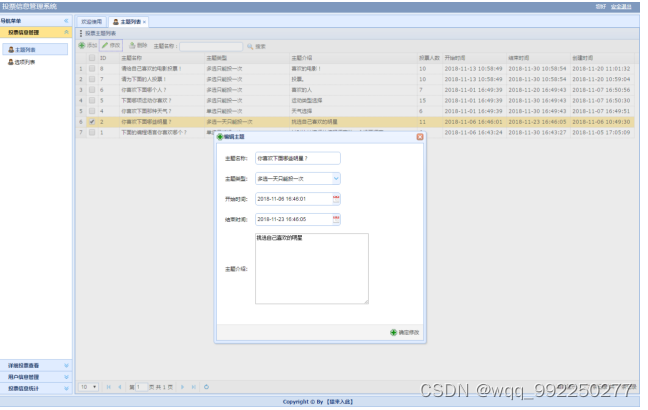Open the calendar picker for 开始时间
Screen dimensions: 648x410
[x=336, y=199]
